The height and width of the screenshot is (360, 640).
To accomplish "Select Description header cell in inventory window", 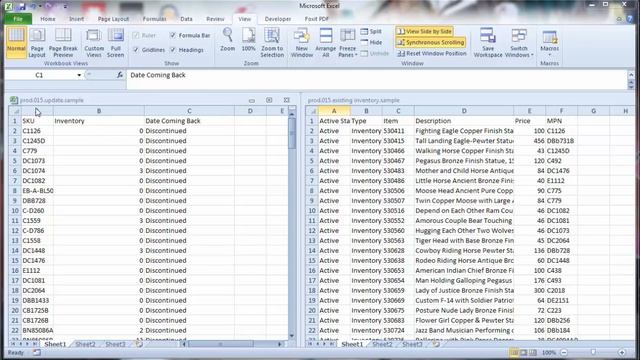I will tap(464, 121).
